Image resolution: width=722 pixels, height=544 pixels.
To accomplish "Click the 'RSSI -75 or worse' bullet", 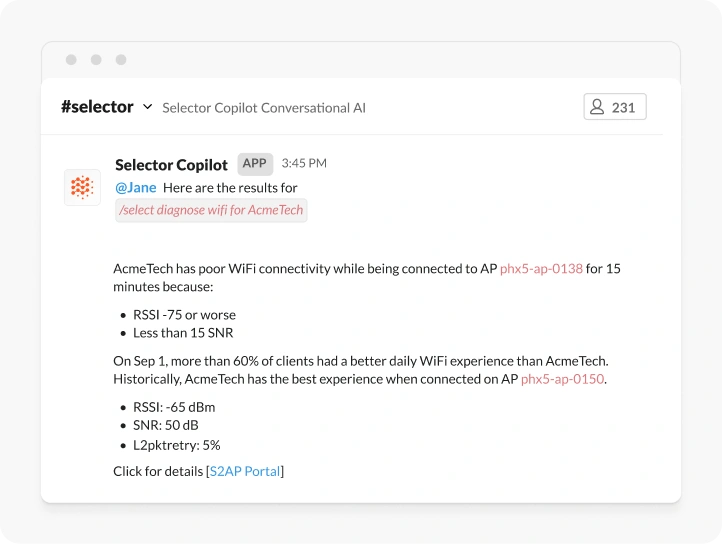I will pos(185,315).
